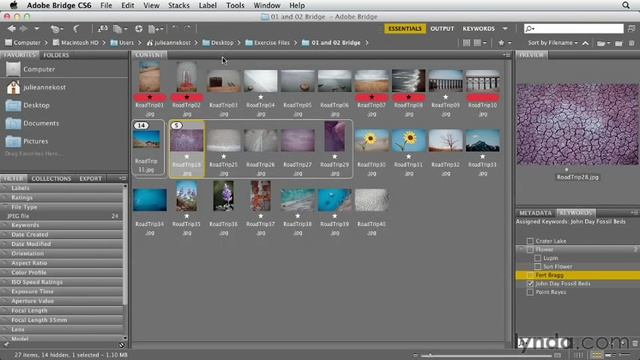
Task: Select RoadTrip30 sunflower thumbnail
Action: 371,140
